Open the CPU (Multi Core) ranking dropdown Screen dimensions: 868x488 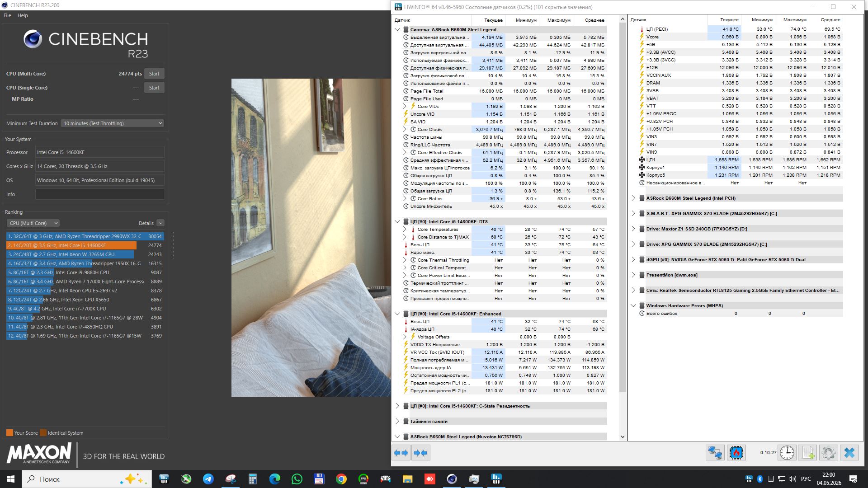(x=33, y=223)
